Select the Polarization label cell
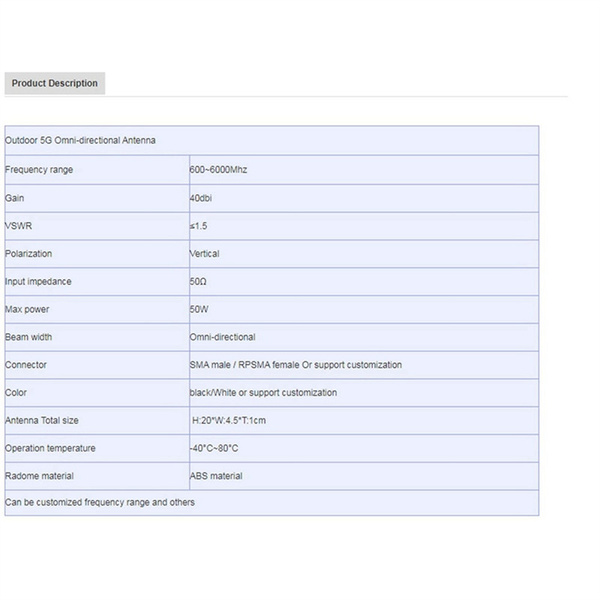600x600 pixels. click(29, 254)
